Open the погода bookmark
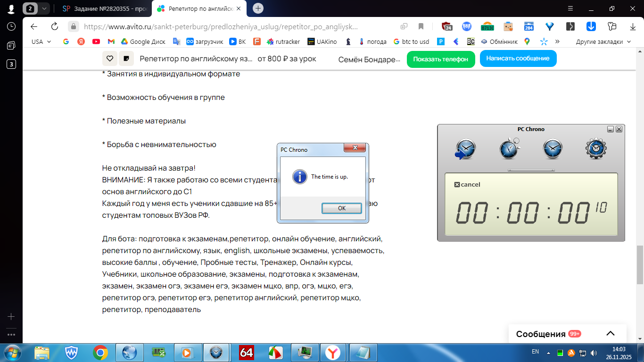Screen dimensions: 644x362 372,41
